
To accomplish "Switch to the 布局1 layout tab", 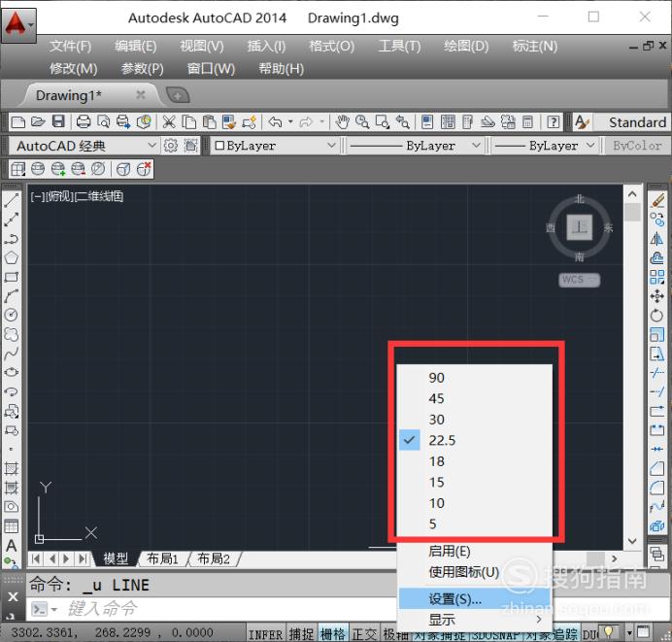I will (x=162, y=558).
